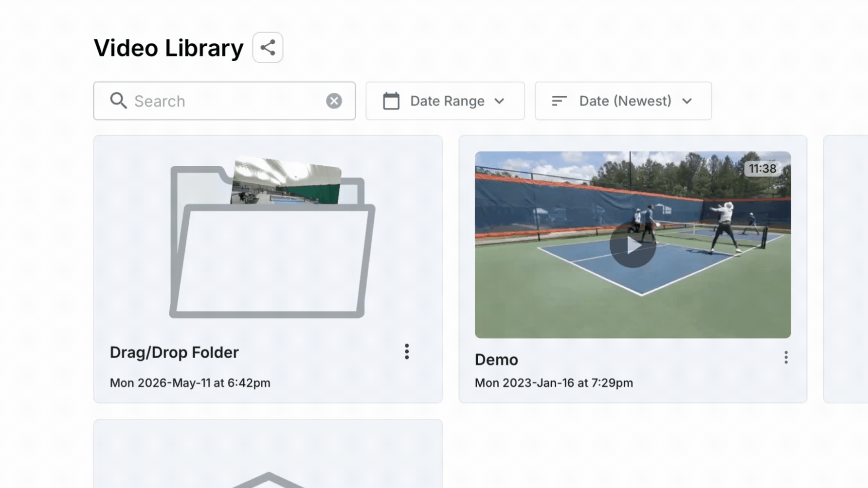
Task: Expand the Date Range dropdown chevron
Action: pos(499,101)
